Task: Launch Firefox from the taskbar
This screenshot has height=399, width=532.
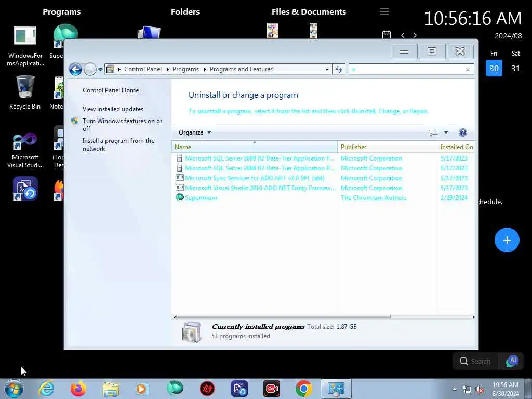Action: pyautogui.click(x=78, y=389)
